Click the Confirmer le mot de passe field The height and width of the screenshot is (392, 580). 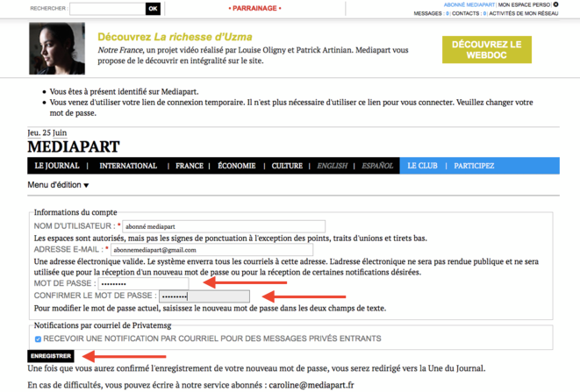point(204,296)
